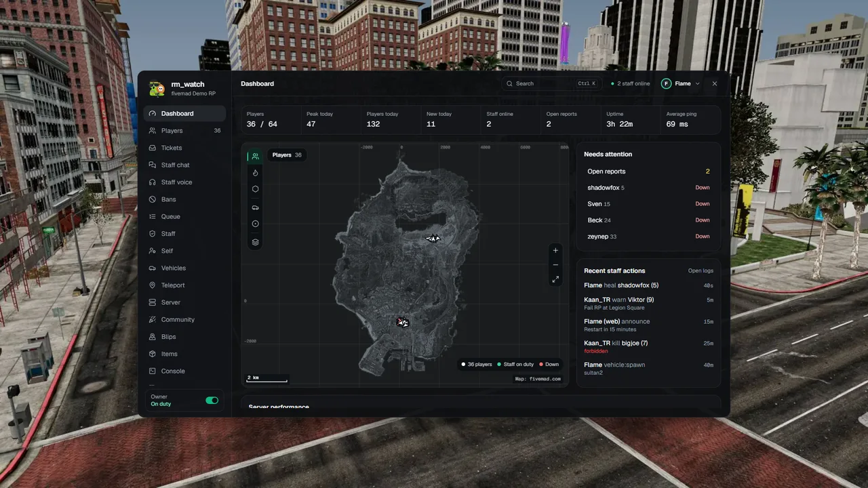Open Console in the sidebar
The width and height of the screenshot is (868, 488).
(185, 371)
